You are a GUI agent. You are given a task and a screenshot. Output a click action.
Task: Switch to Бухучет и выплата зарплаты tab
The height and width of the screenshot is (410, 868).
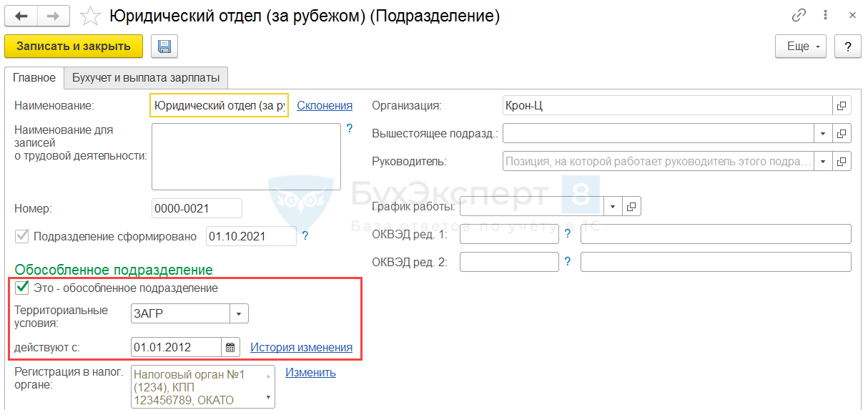pos(146,78)
